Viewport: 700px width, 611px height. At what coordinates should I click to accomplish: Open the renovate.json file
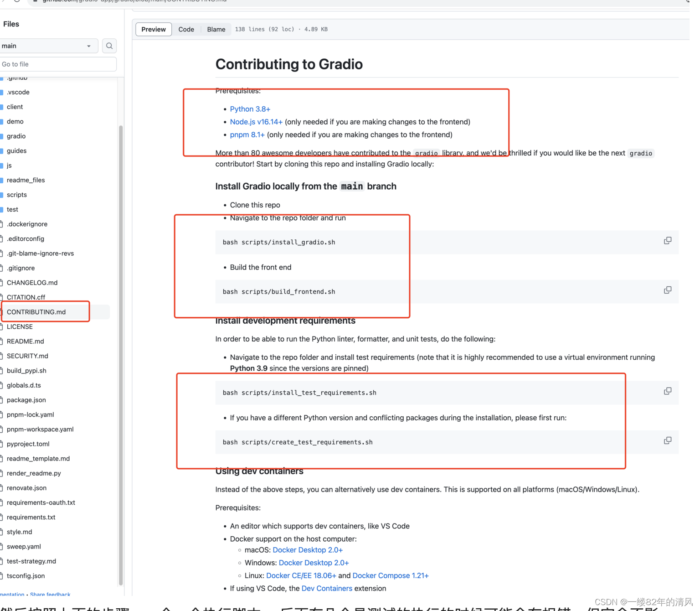(26, 488)
